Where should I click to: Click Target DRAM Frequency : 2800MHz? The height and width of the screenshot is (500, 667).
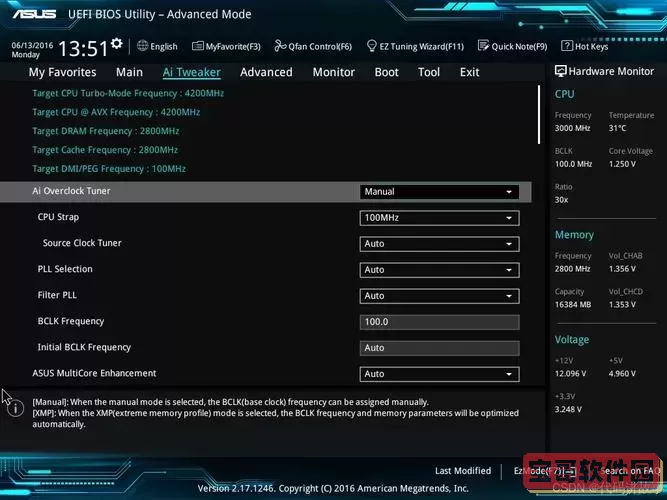click(105, 131)
